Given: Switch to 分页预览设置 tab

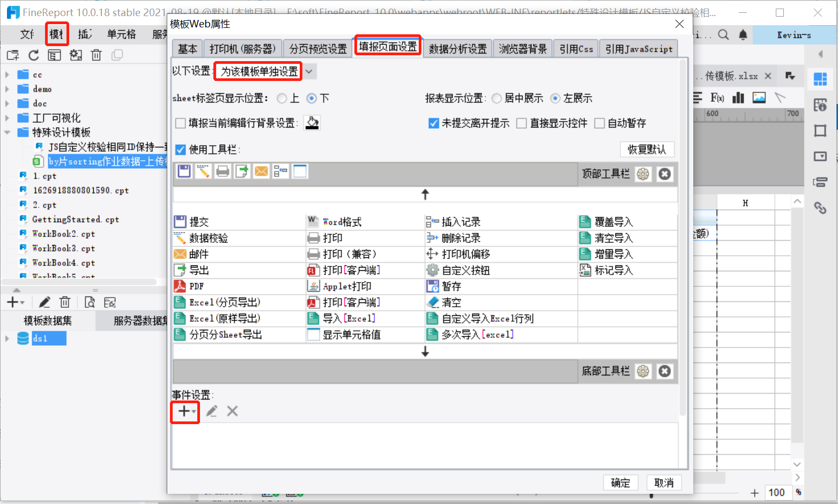Looking at the screenshot, I should (318, 49).
